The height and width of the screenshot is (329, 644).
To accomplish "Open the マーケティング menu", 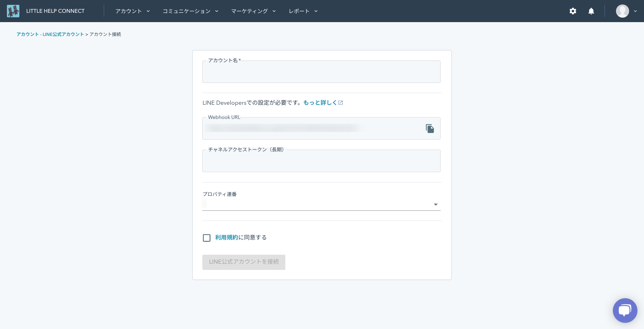I will 254,11.
